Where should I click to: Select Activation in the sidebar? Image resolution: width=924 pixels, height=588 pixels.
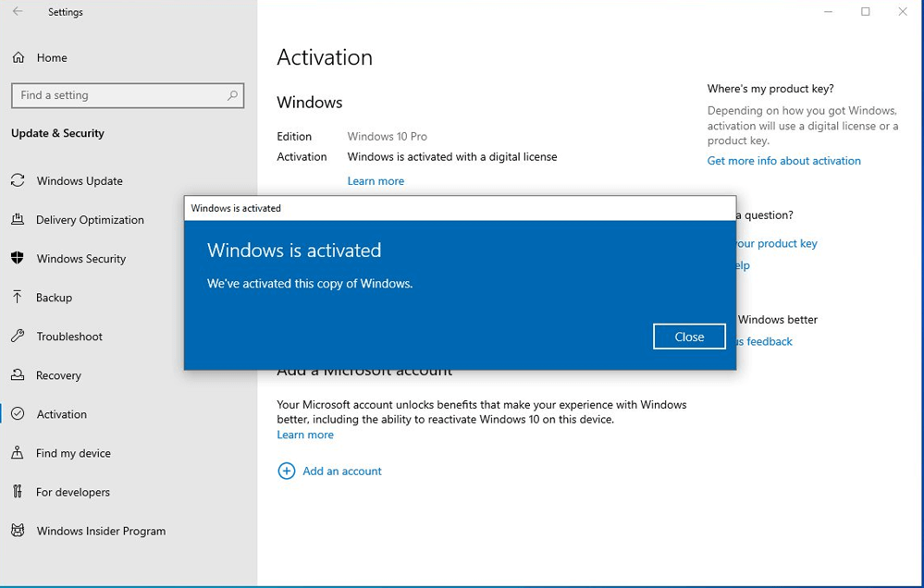[x=62, y=414]
